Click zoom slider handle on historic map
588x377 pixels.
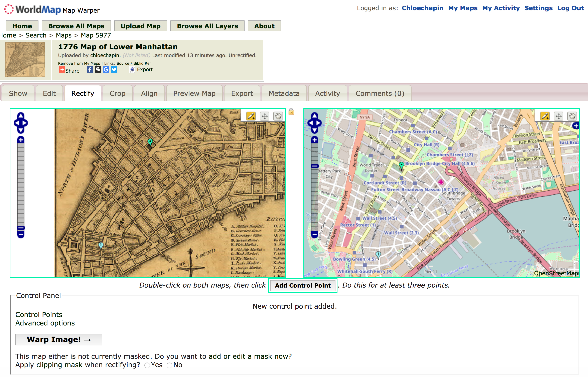(21, 228)
